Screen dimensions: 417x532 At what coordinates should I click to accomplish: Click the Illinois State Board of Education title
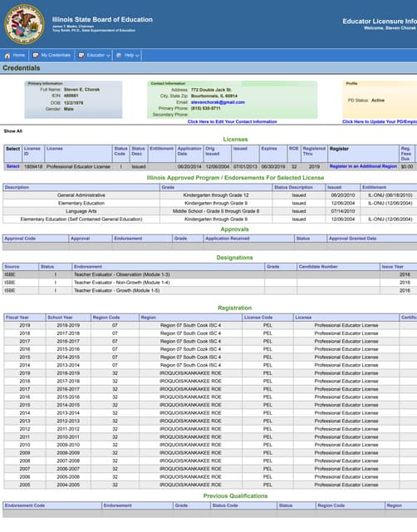click(102, 20)
